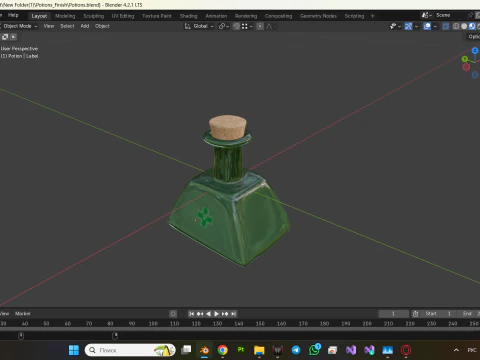Viewport: 480px width, 360px height.
Task: Open the viewport Select menu
Action: [67, 26]
